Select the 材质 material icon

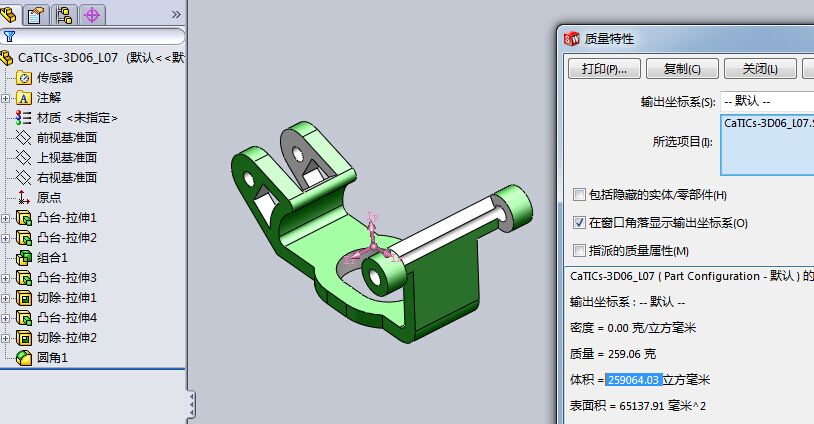[23, 118]
